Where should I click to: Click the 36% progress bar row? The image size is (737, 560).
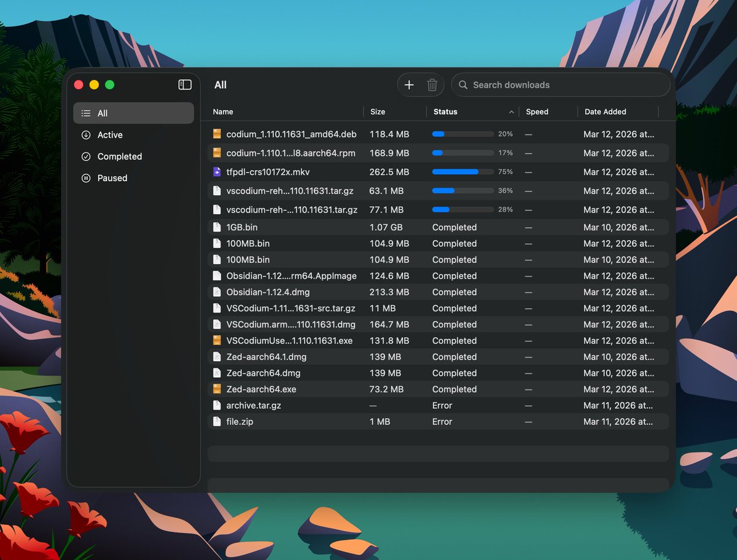coord(463,191)
